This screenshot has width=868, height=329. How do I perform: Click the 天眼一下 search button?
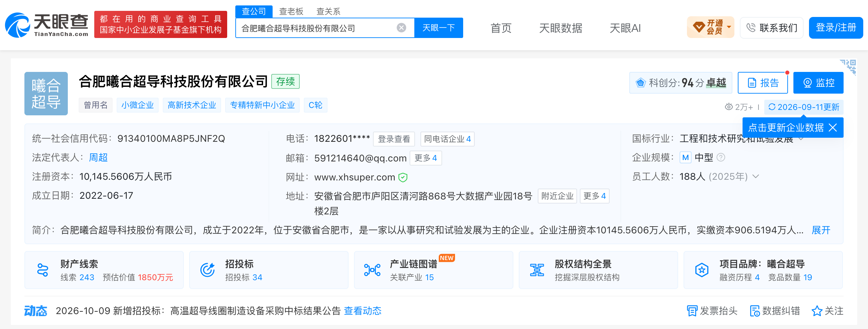[439, 28]
